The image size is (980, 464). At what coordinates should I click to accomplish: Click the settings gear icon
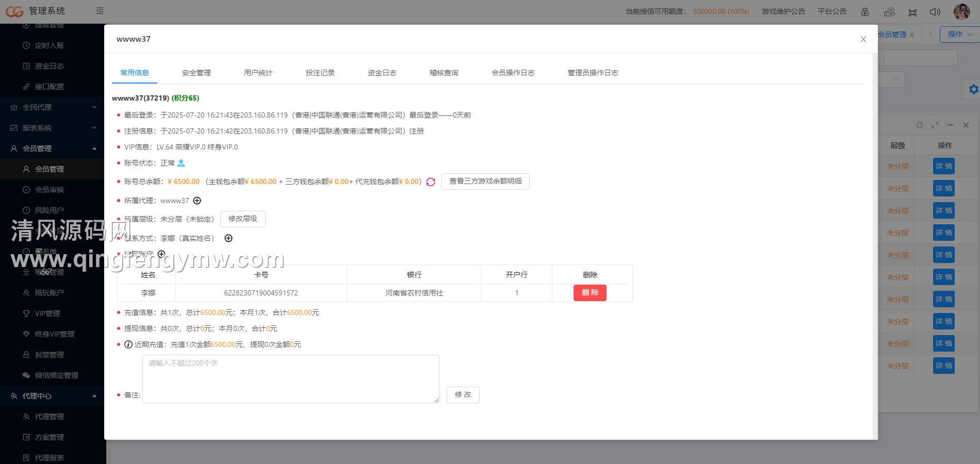click(973, 89)
